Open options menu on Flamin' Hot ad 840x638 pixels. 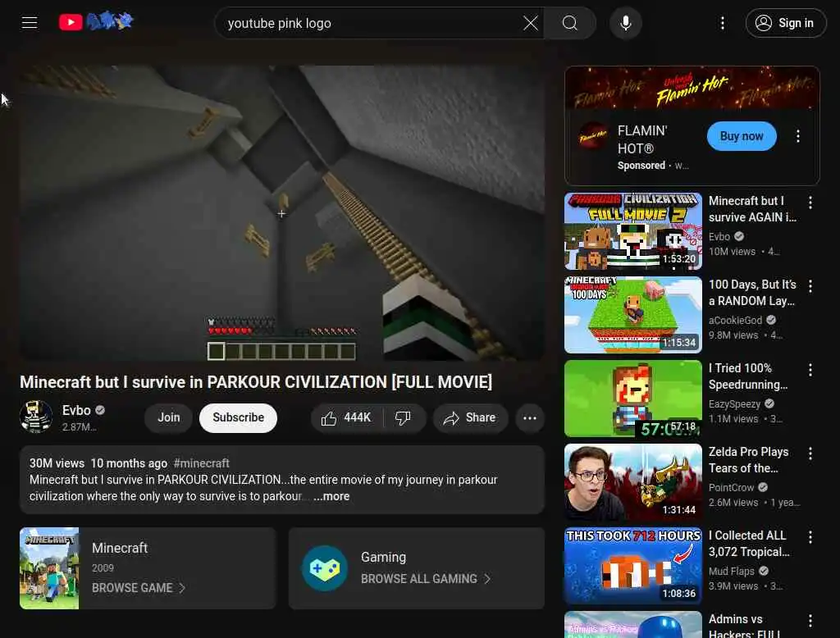coord(797,136)
